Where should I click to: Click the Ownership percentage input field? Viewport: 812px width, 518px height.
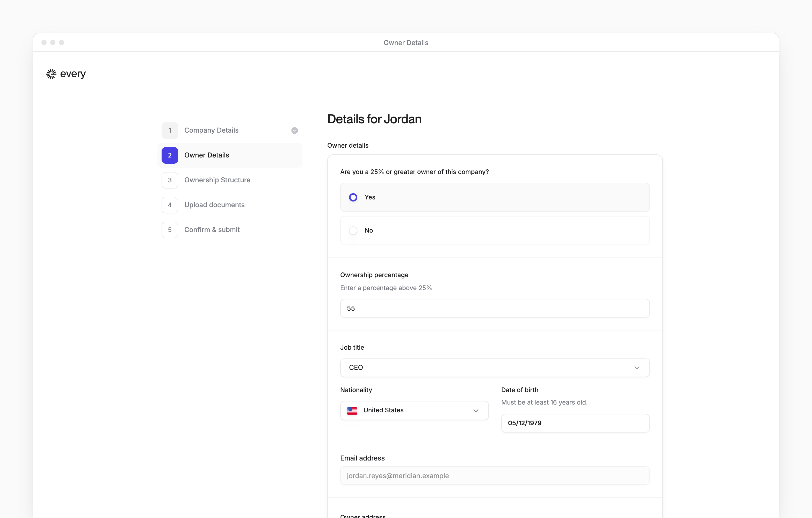point(495,308)
